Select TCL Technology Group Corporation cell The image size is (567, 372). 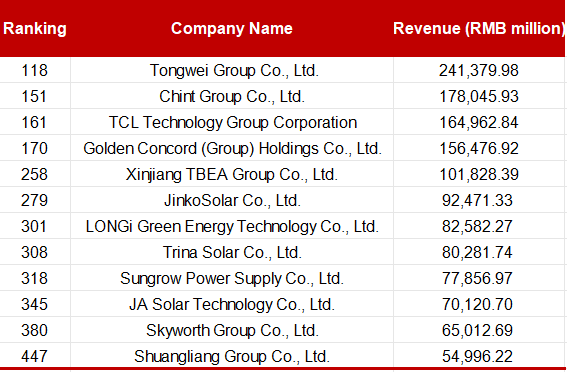232,122
